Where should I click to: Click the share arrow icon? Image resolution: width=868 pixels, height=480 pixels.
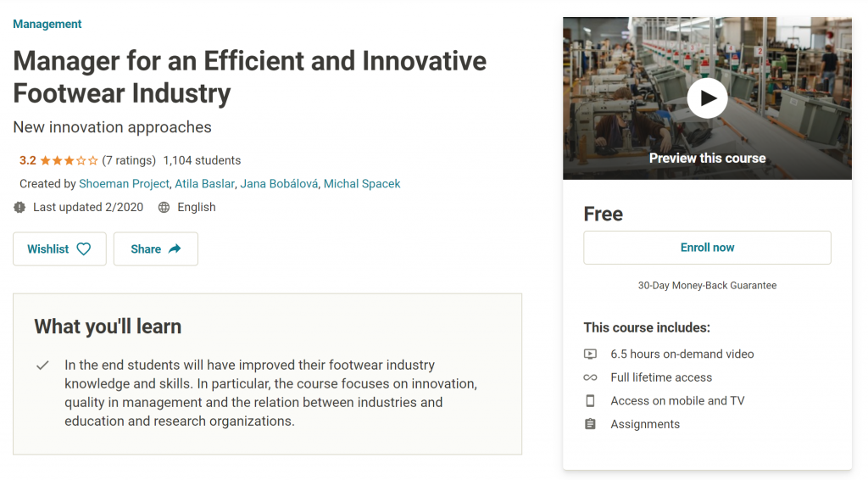[x=175, y=248]
